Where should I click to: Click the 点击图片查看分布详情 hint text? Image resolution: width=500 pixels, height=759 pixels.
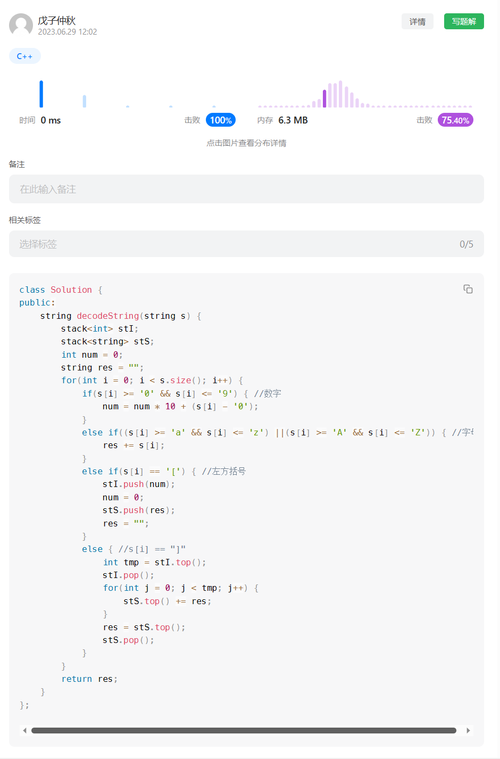click(x=246, y=143)
